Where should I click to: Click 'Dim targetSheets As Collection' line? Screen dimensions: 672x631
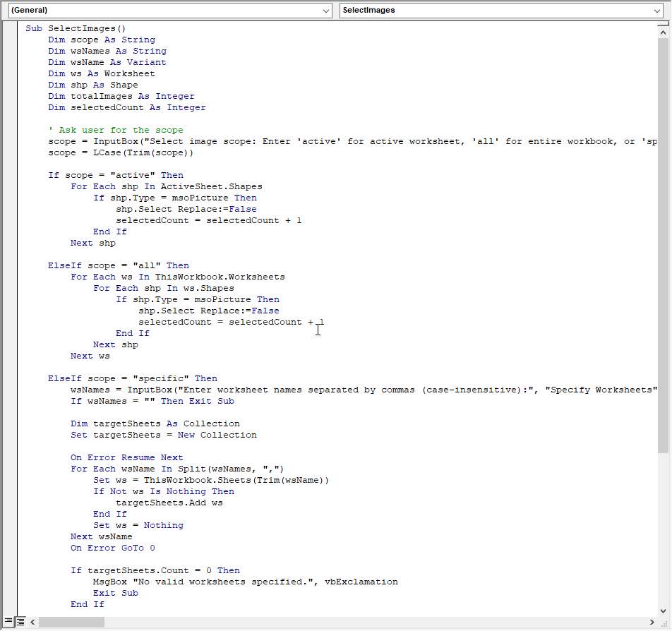(x=155, y=424)
